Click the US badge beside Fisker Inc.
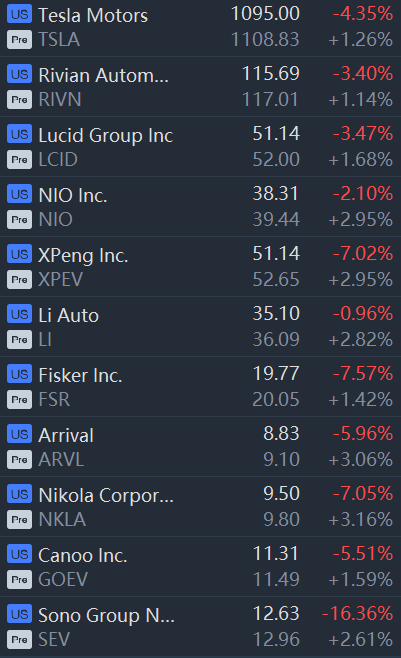 coord(19,374)
